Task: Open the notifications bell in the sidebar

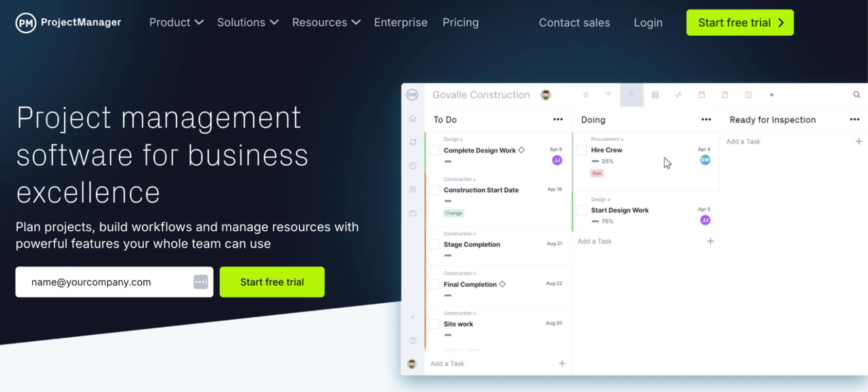Action: coord(413,142)
